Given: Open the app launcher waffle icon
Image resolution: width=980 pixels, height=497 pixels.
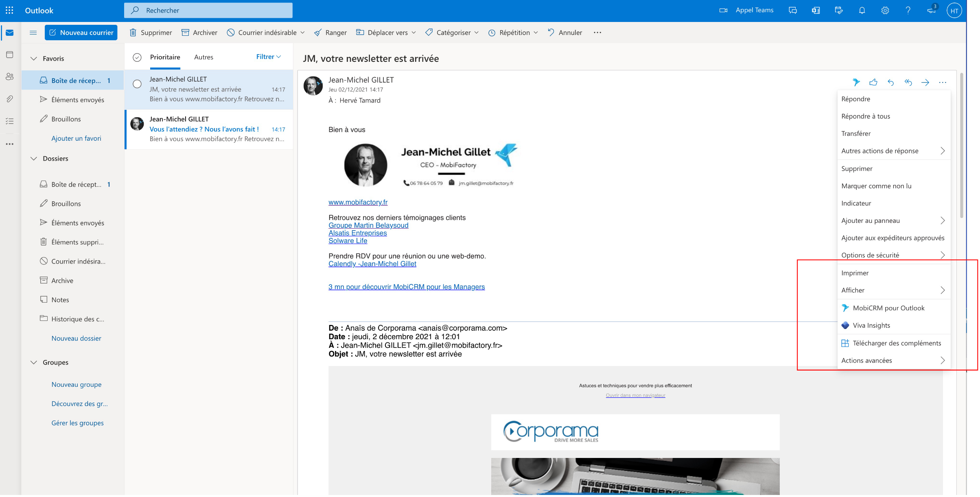Looking at the screenshot, I should pyautogui.click(x=9, y=11).
